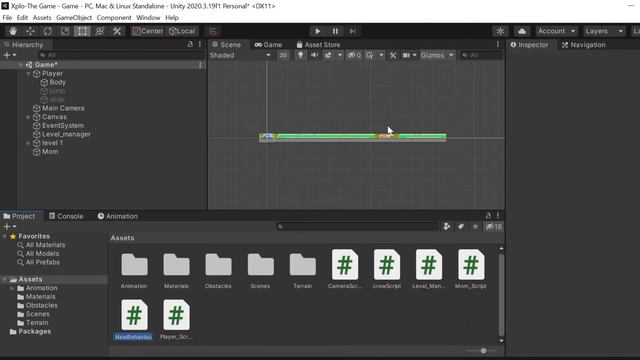Switch to the Game tab
640x360 pixels.
point(268,44)
